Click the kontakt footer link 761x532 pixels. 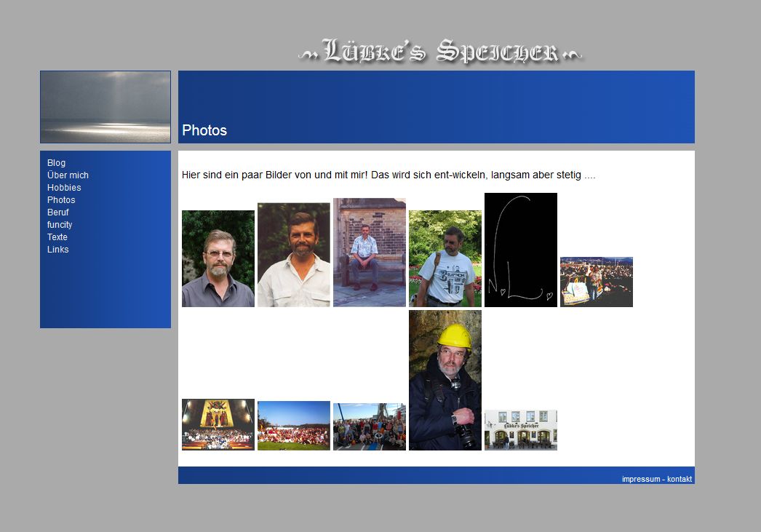coord(680,479)
